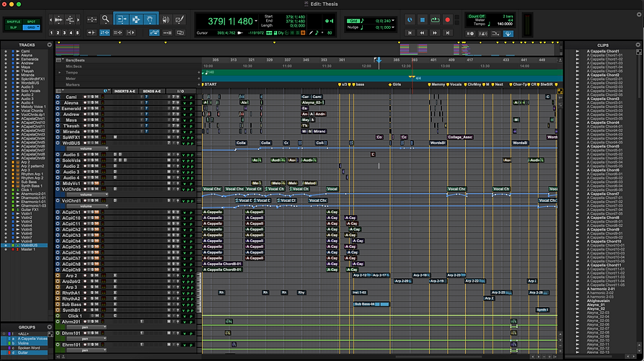The height and width of the screenshot is (361, 644).
Task: Toggle Link Track and Edit Selection
Action: point(118,32)
